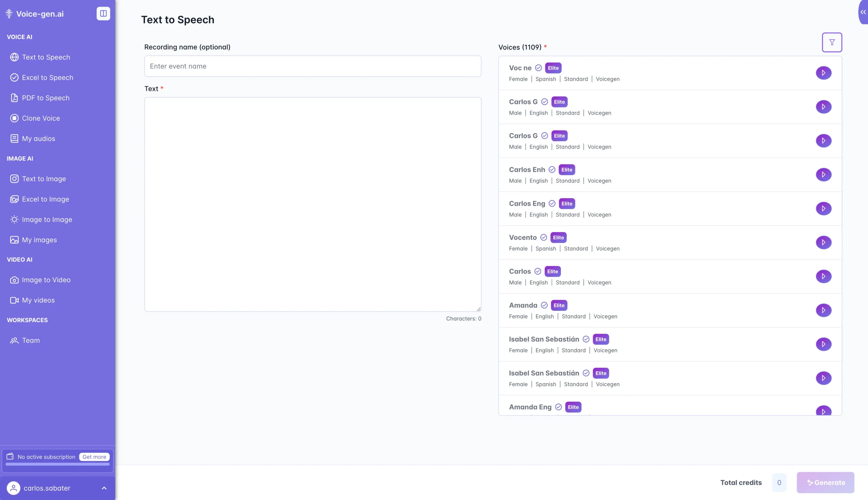This screenshot has width=868, height=500.
Task: Open the Image to Image tool
Action: tap(47, 219)
